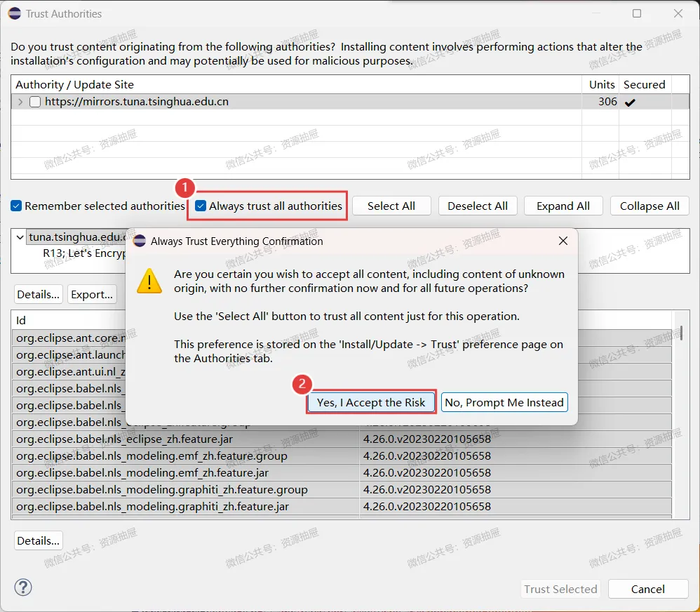Choose No, Prompt Me Instead
The image size is (700, 612).
(x=504, y=402)
